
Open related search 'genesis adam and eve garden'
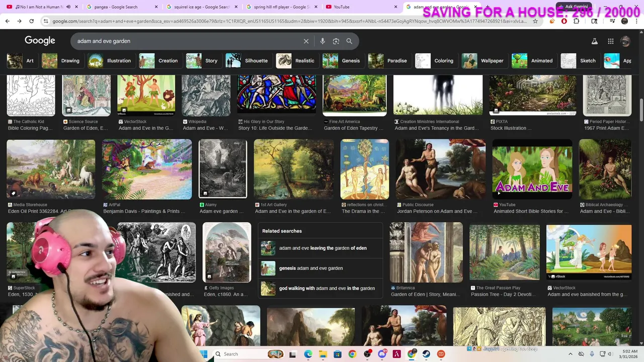point(320,268)
